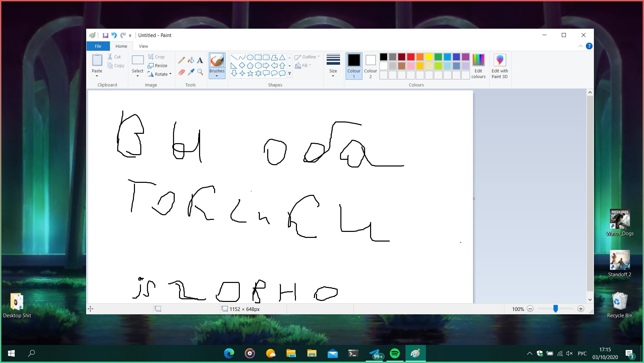Select the Text tool

[x=200, y=60]
